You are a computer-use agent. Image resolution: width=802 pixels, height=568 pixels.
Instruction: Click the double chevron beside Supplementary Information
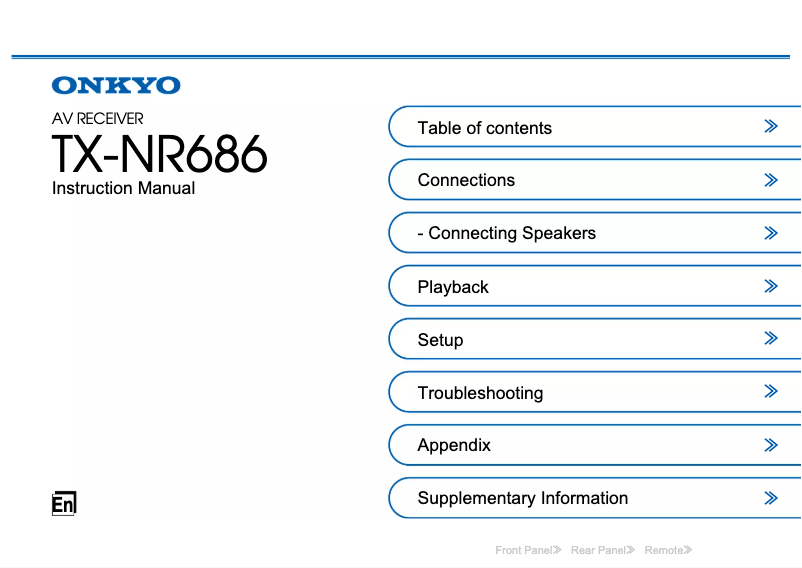(770, 498)
